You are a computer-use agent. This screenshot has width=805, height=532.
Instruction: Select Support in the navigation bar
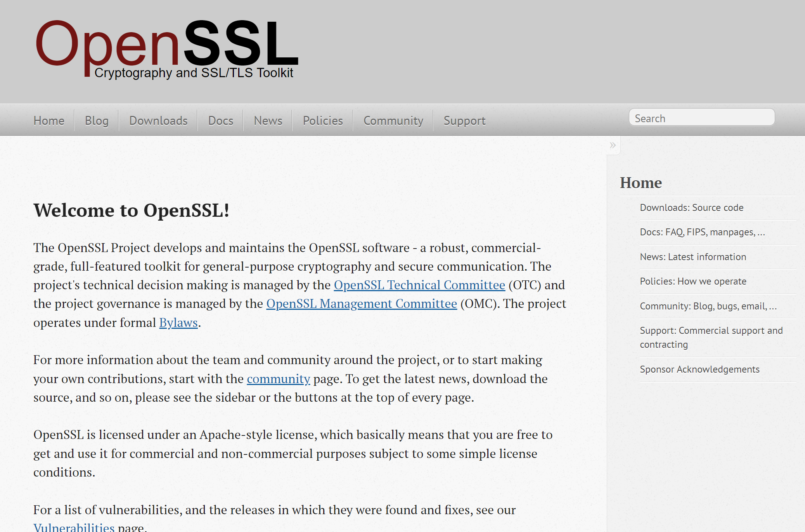[x=464, y=121]
